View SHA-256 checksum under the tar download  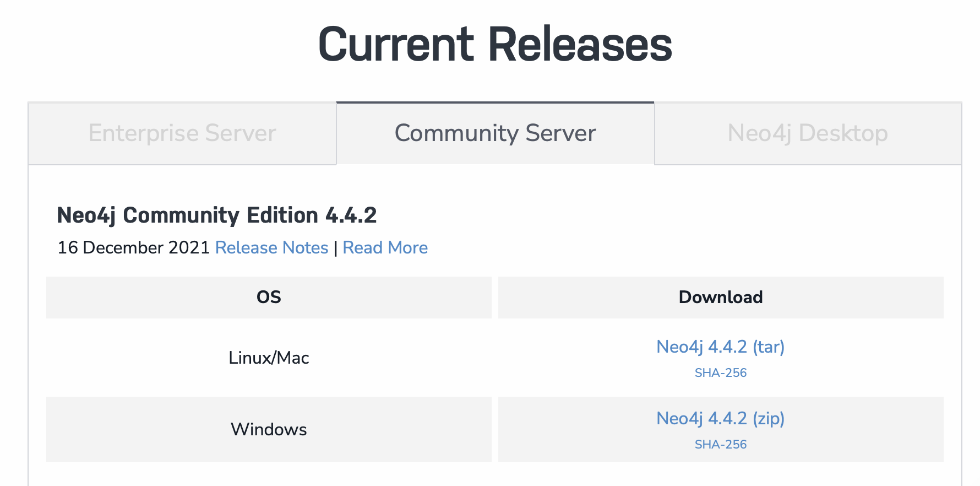(720, 373)
